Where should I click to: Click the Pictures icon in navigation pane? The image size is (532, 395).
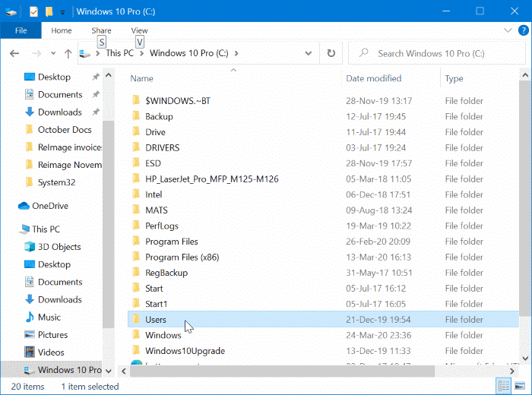click(x=30, y=335)
